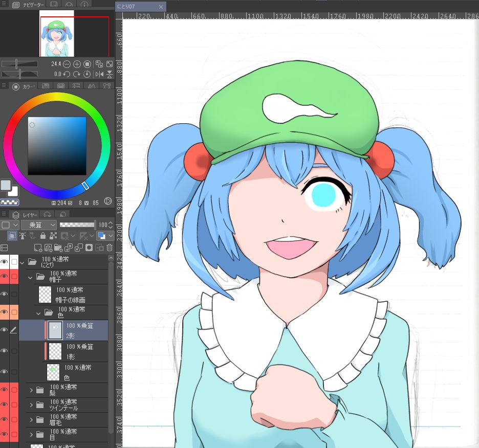Collapse the 帽子 folder

30,277
